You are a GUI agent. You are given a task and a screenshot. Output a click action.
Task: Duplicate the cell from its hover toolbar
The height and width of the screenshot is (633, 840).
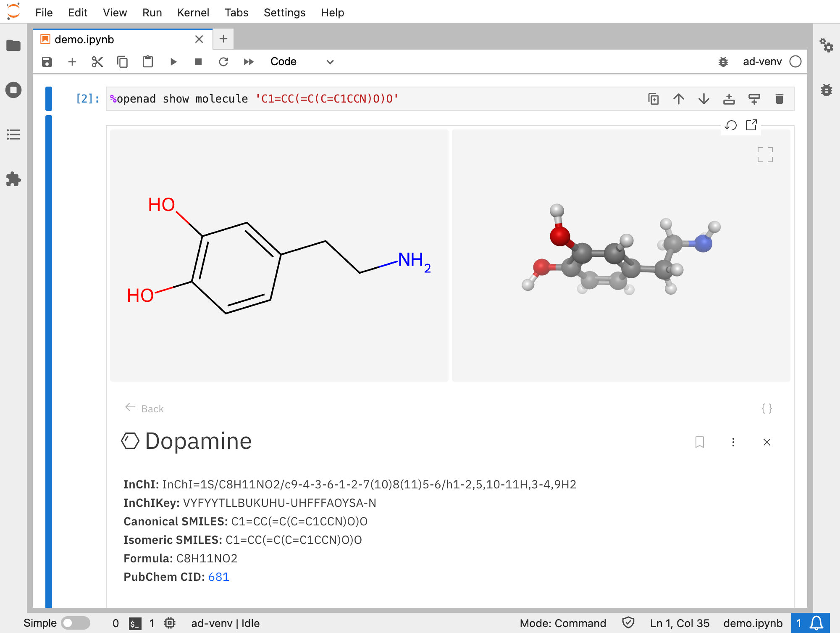pyautogui.click(x=654, y=98)
